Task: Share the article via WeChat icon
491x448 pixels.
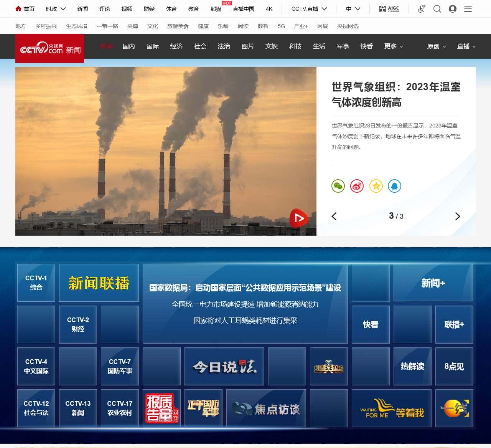Action: tap(338, 186)
